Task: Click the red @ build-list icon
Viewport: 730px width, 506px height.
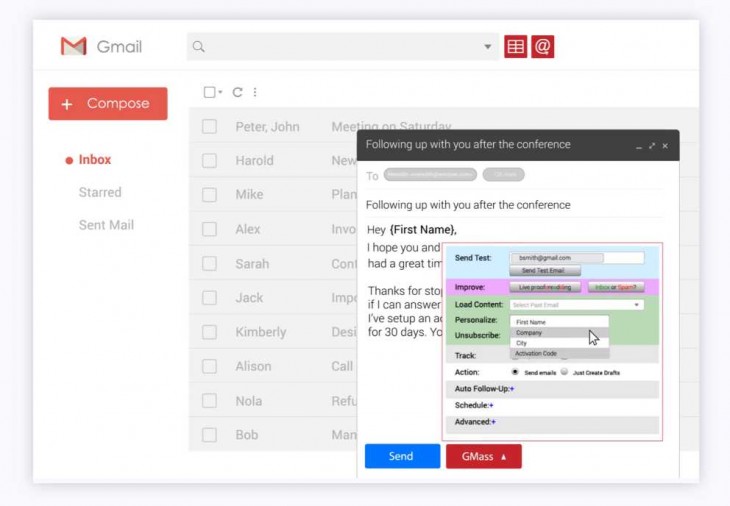Action: [542, 47]
